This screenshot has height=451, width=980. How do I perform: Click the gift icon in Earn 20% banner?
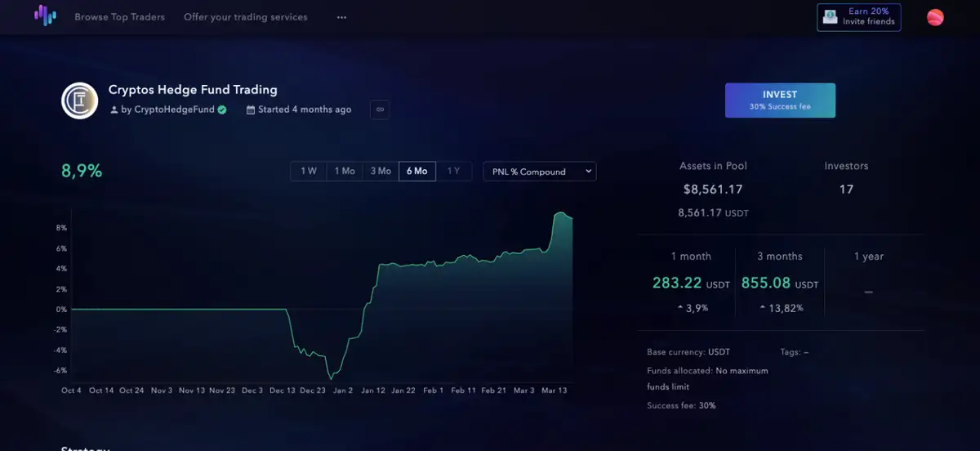click(830, 17)
